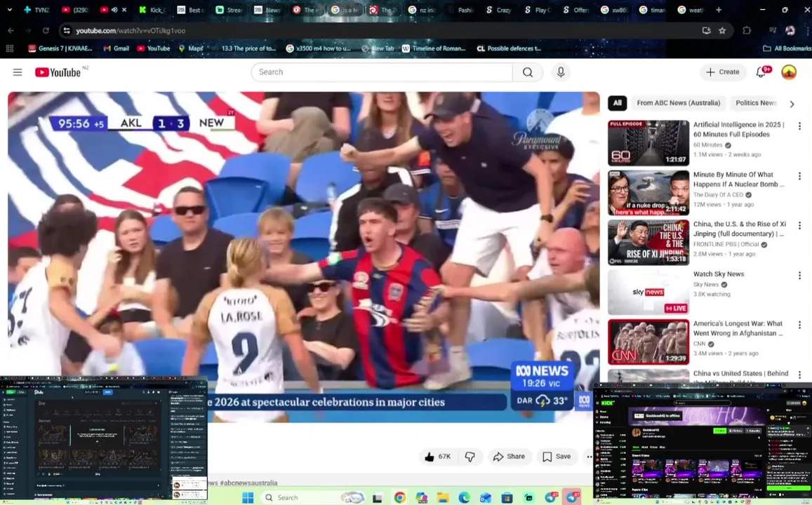This screenshot has height=505, width=812.
Task: Bookmark this page with the star
Action: 722,31
